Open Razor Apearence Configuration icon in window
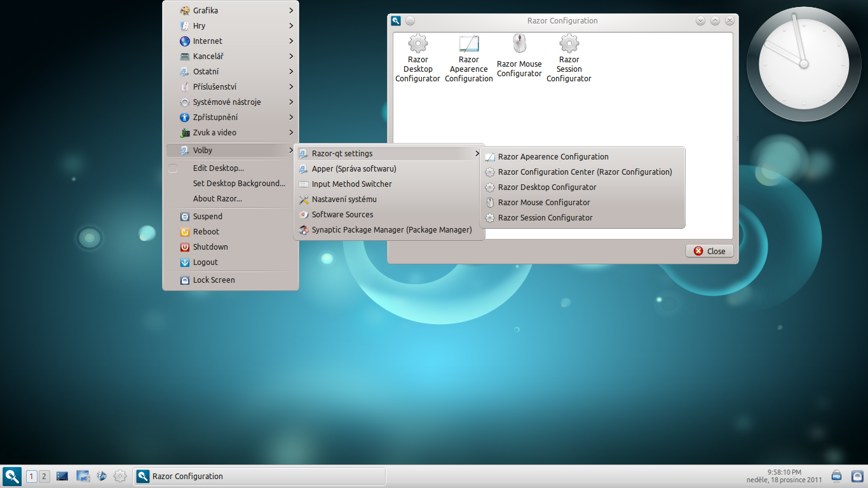Image resolution: width=868 pixels, height=488 pixels. [x=468, y=58]
